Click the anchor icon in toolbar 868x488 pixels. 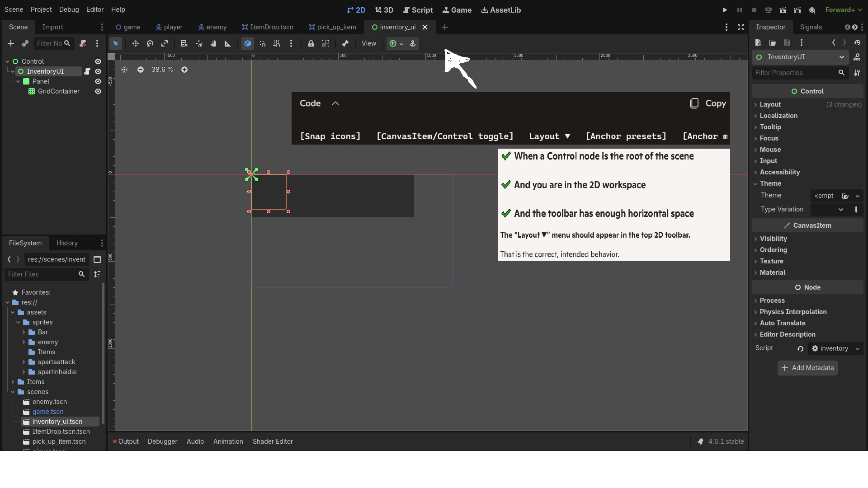pyautogui.click(x=412, y=43)
